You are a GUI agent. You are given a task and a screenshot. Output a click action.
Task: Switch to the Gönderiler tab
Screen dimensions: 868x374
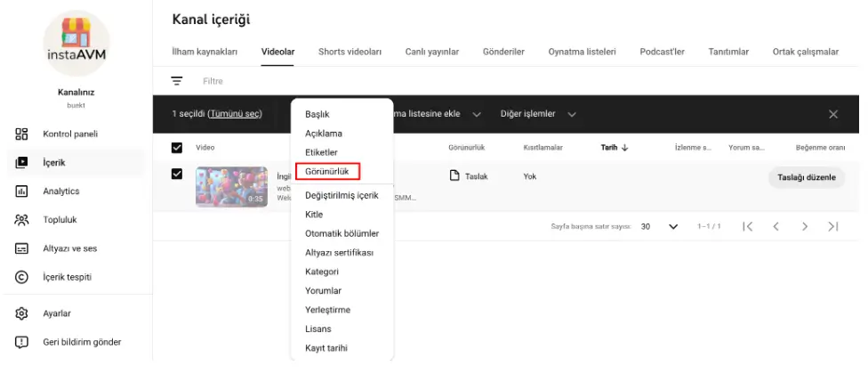click(x=503, y=52)
